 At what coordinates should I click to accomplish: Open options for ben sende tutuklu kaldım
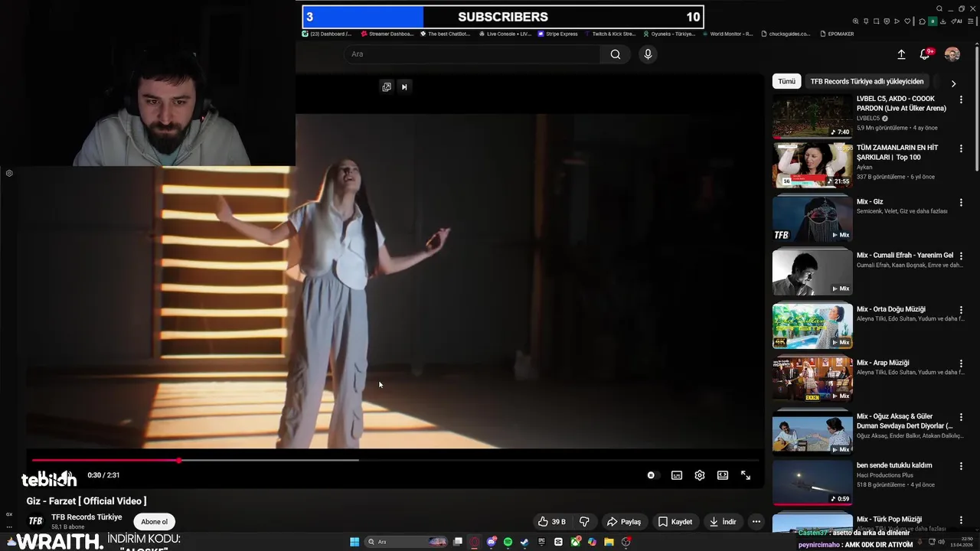961,466
